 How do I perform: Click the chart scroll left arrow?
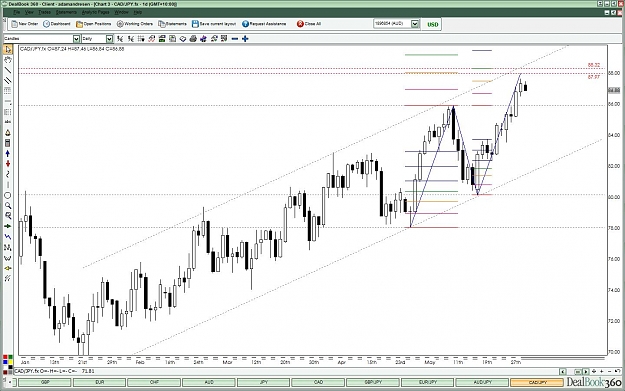click(562, 371)
